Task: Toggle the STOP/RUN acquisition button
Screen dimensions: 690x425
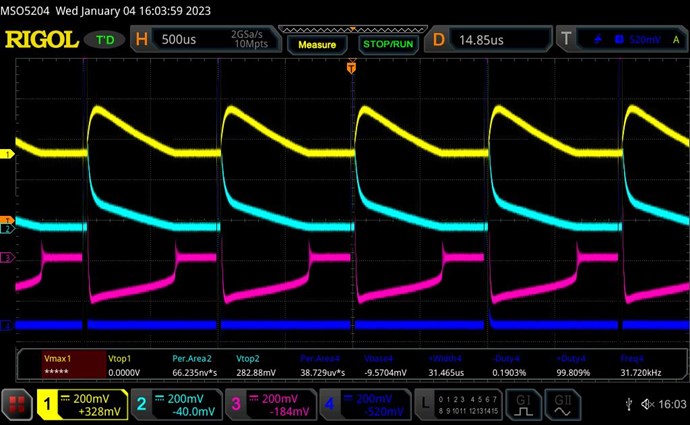Action: [x=388, y=44]
